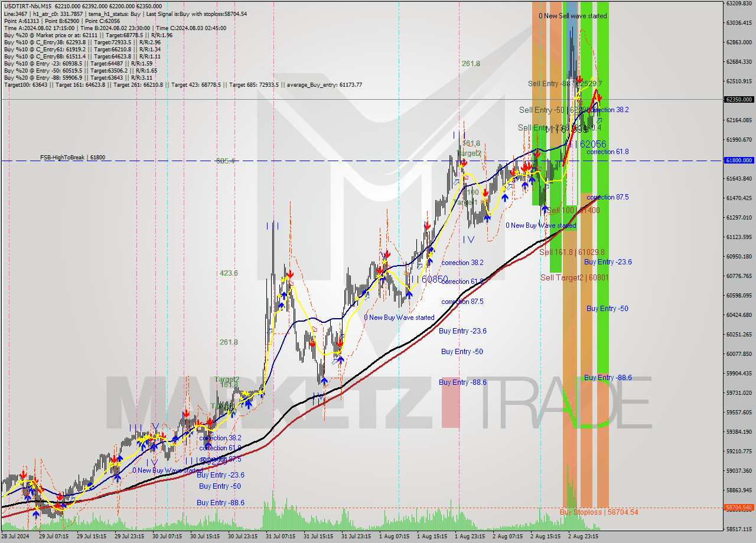Click '2 Aug 23:15' on the time axis

[x=582, y=537]
